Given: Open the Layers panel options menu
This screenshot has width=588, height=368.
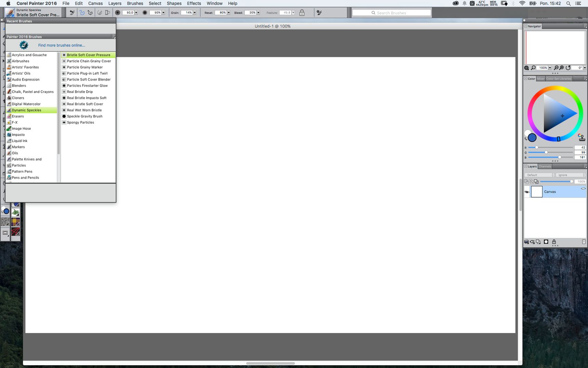Looking at the screenshot, I should pos(585,166).
